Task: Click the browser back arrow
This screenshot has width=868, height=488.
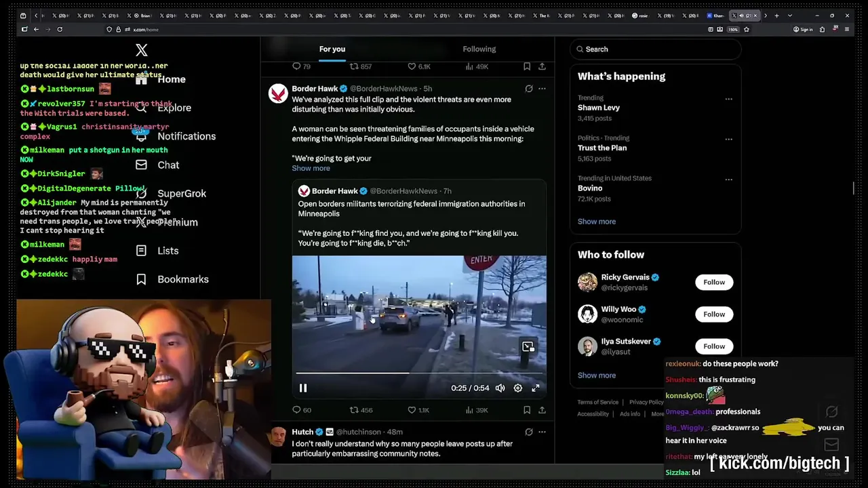Action: pos(36,29)
